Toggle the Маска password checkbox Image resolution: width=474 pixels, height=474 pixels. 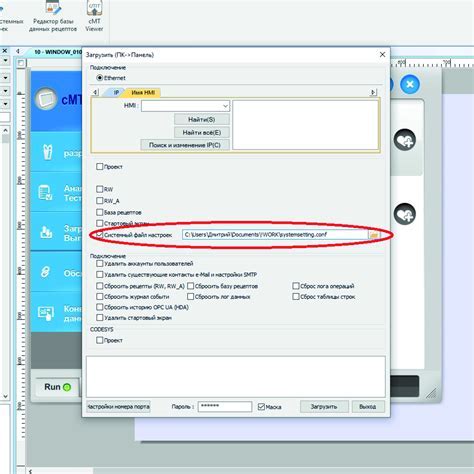(261, 407)
